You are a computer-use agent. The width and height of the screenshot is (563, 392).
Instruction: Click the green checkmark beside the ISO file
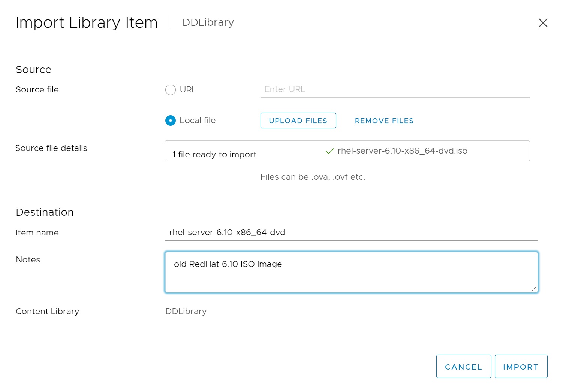pos(330,151)
